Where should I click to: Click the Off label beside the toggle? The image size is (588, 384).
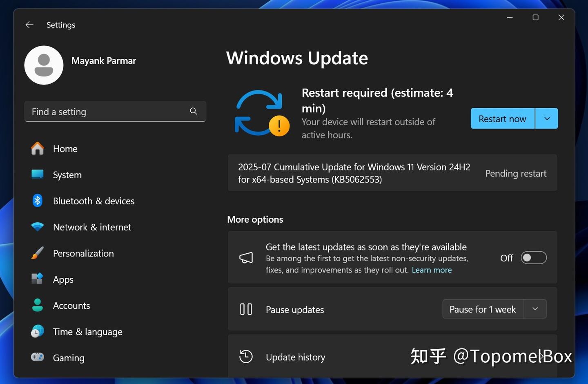[x=507, y=258]
